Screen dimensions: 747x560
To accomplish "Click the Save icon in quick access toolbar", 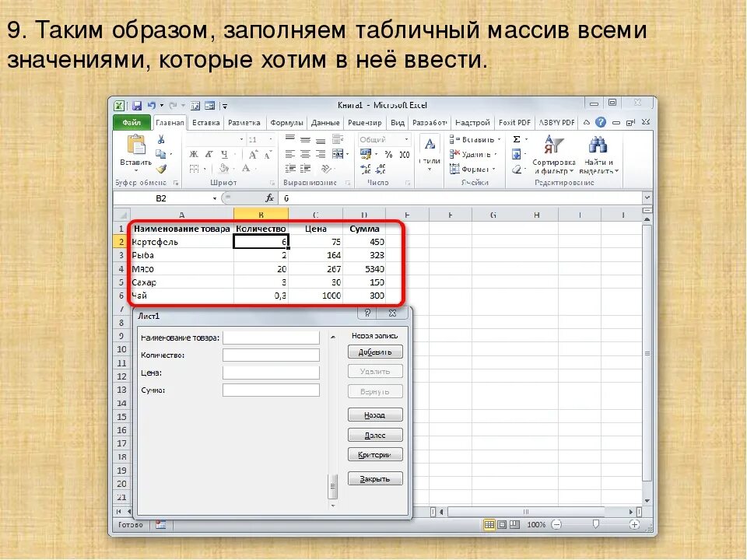I will pos(137,106).
